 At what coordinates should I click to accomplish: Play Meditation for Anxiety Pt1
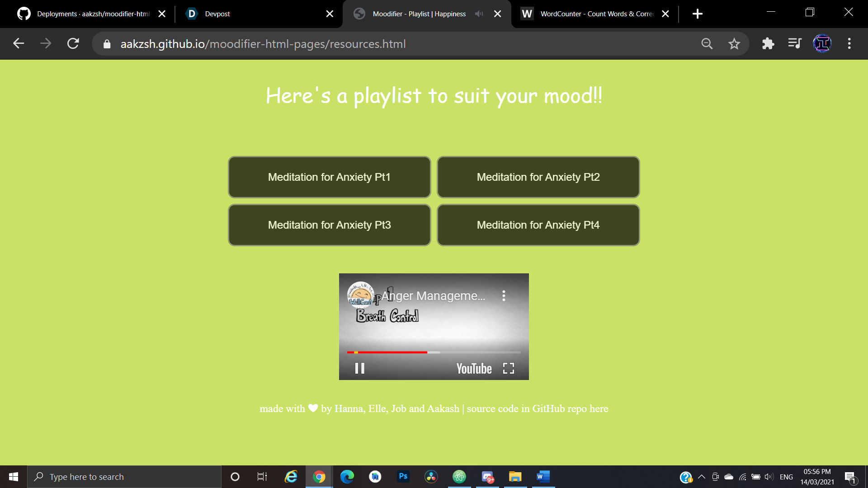(329, 177)
